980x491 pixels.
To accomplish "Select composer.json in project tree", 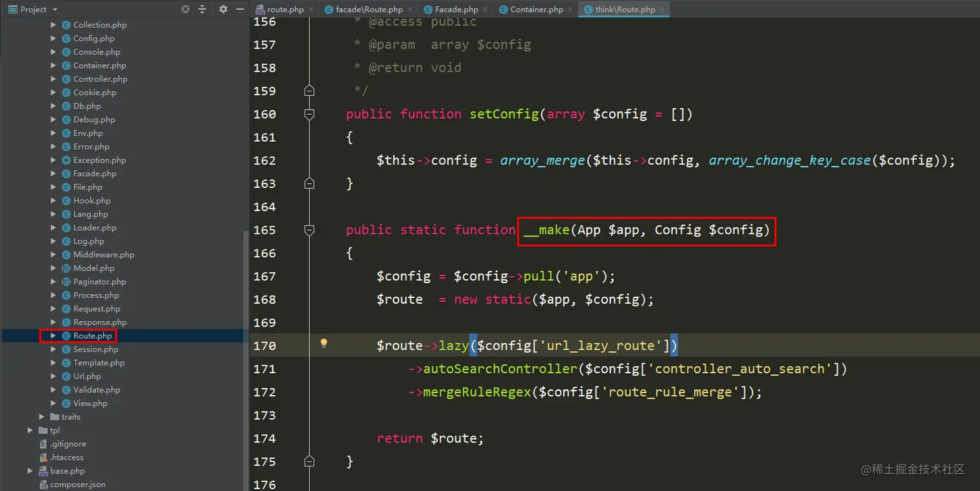I will (78, 485).
